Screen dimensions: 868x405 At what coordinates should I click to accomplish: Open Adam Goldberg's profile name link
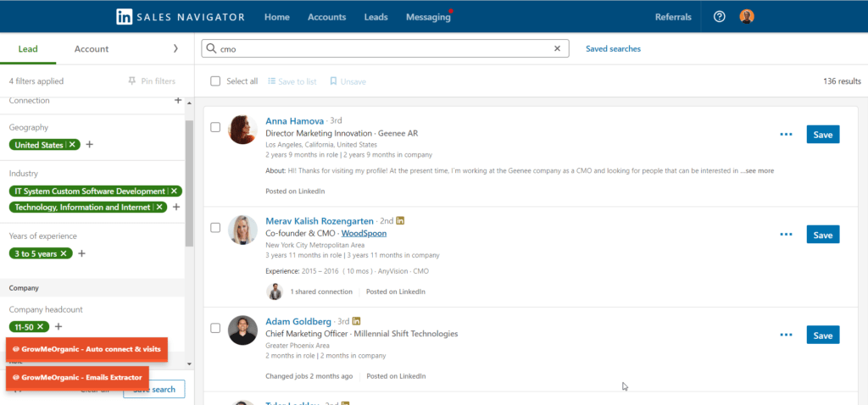click(298, 321)
